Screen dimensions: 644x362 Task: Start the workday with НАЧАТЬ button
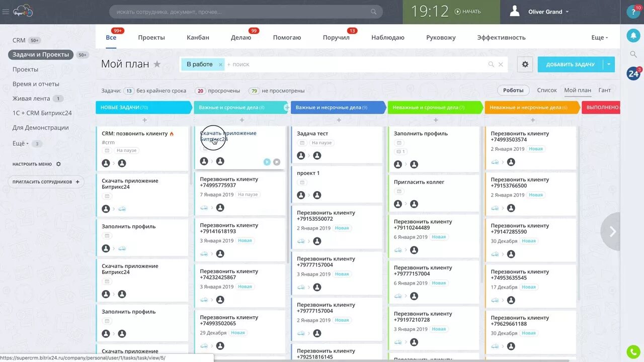(467, 12)
